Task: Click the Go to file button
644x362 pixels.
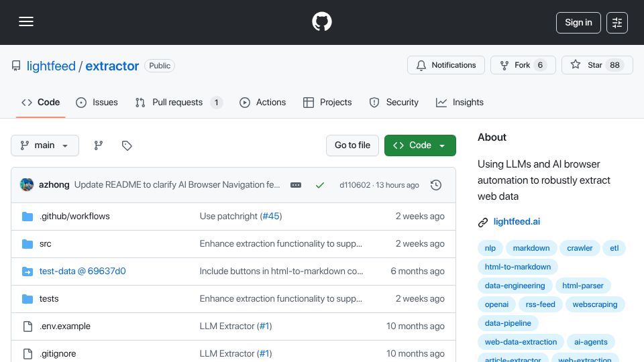Action: tap(352, 145)
